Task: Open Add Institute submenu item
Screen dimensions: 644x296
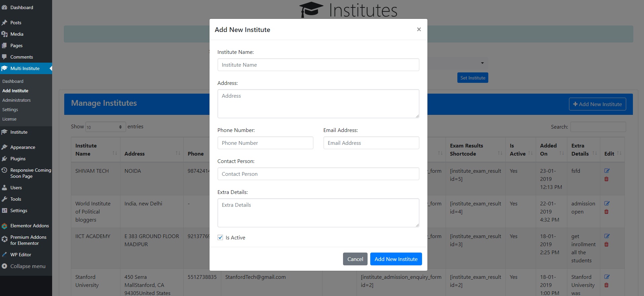Action: coord(15,91)
